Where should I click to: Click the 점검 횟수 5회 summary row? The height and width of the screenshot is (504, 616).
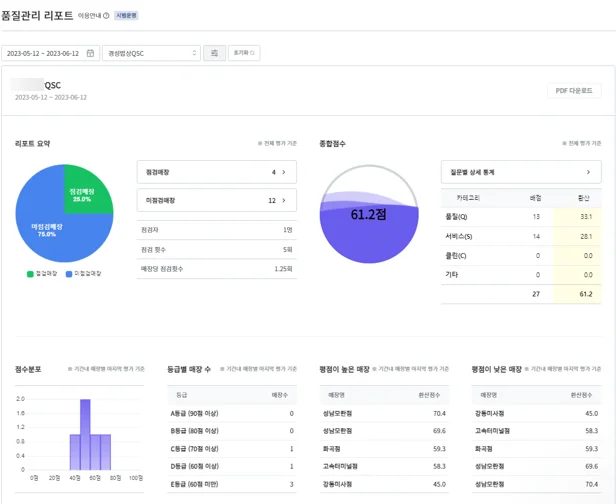(x=216, y=249)
